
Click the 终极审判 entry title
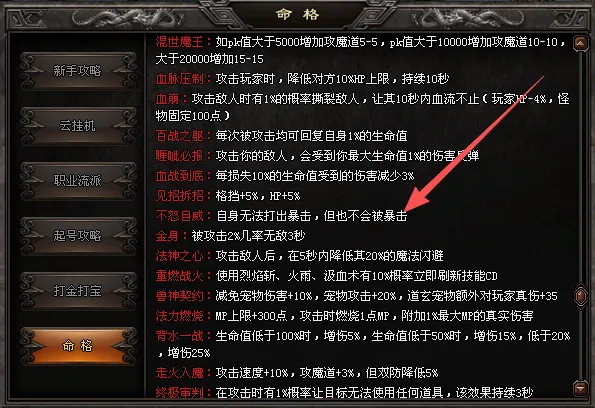(x=179, y=392)
